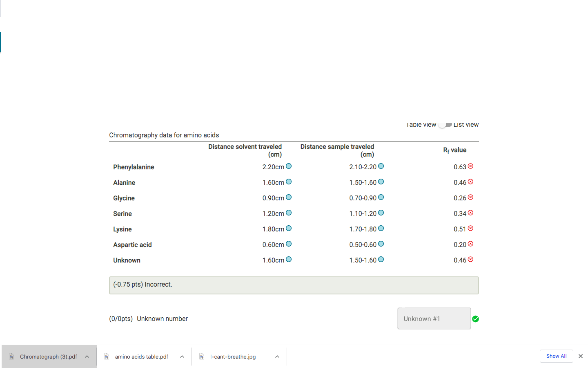Click the file icon for I-cant-breathe.jpg download

(x=202, y=356)
